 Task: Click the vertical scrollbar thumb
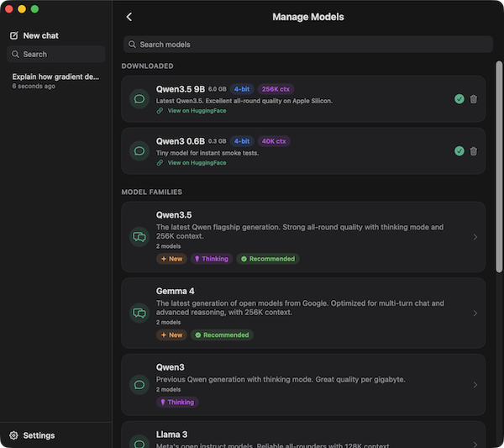(x=498, y=166)
